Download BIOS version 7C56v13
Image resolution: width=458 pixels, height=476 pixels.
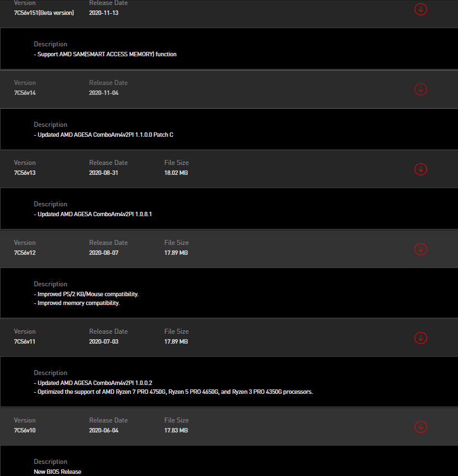point(421,169)
